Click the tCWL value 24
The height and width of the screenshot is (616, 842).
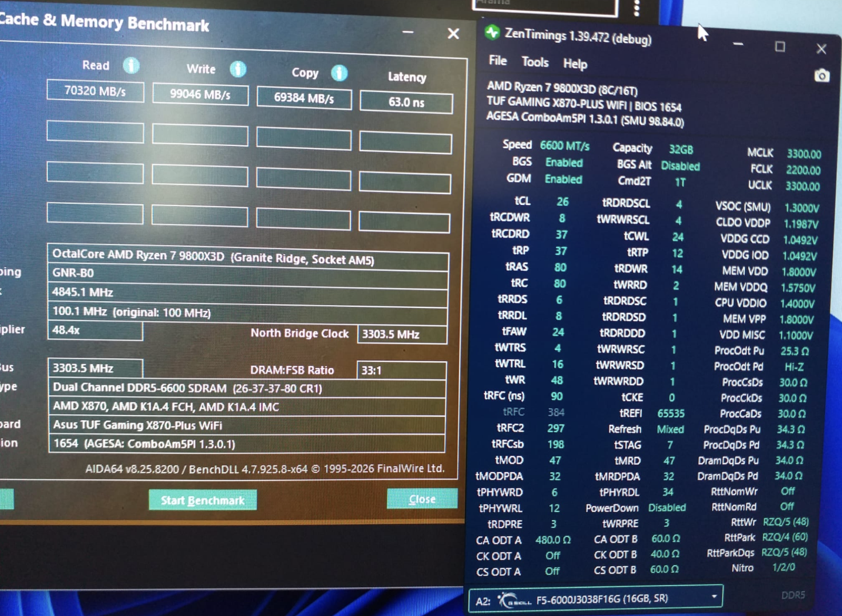click(x=678, y=237)
